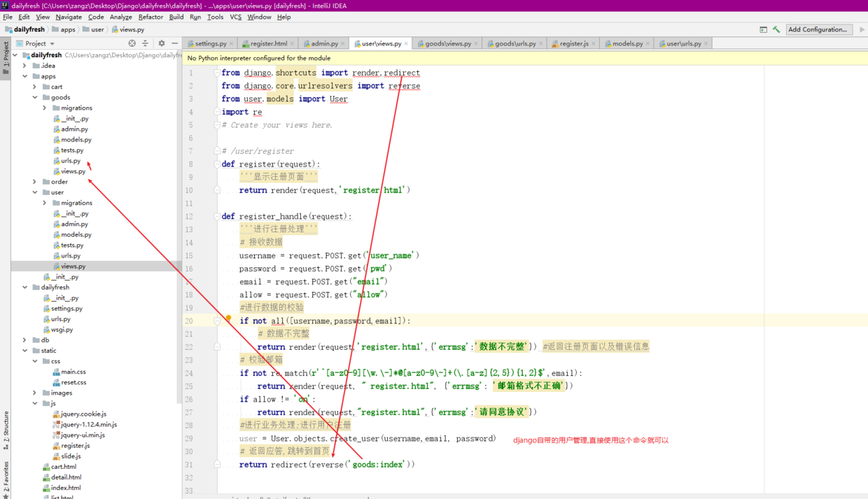
Task: Expand the db folder
Action: tap(25, 340)
